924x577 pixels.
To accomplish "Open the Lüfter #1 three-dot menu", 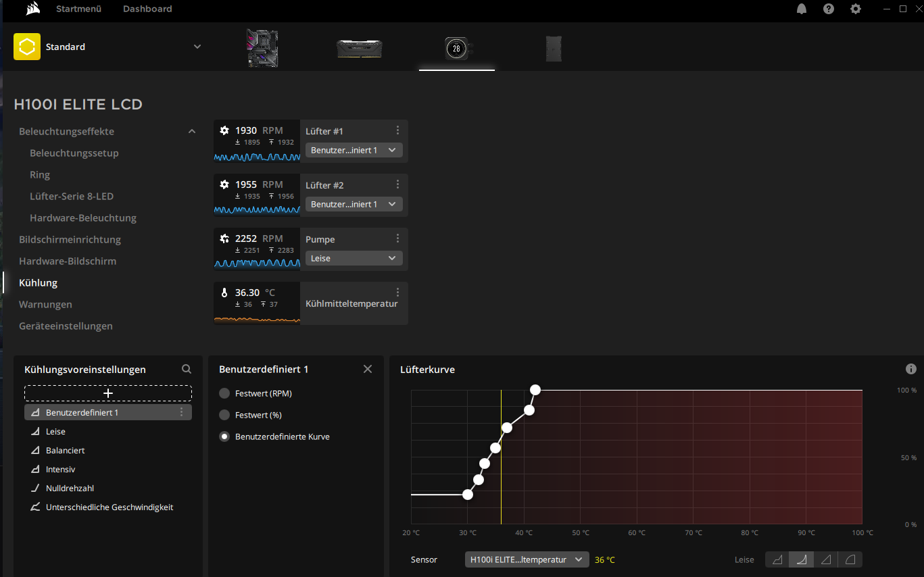I will (397, 130).
